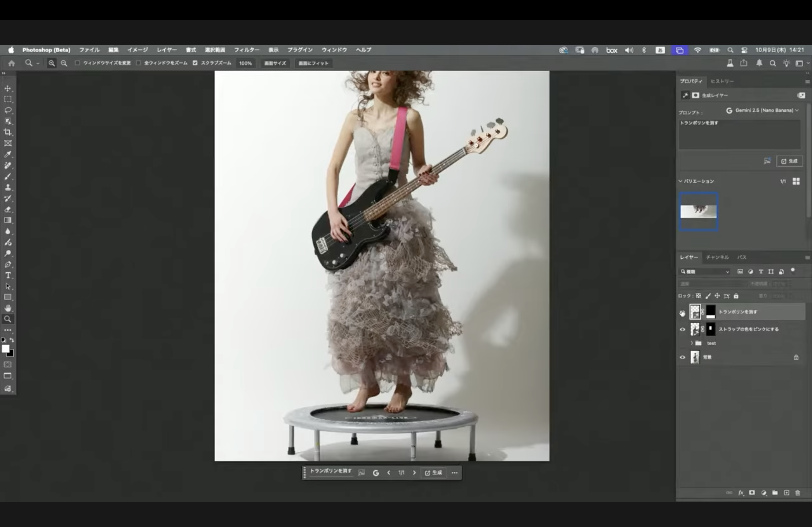This screenshot has width=812, height=527.
Task: Open the フィルター menu
Action: (x=246, y=50)
